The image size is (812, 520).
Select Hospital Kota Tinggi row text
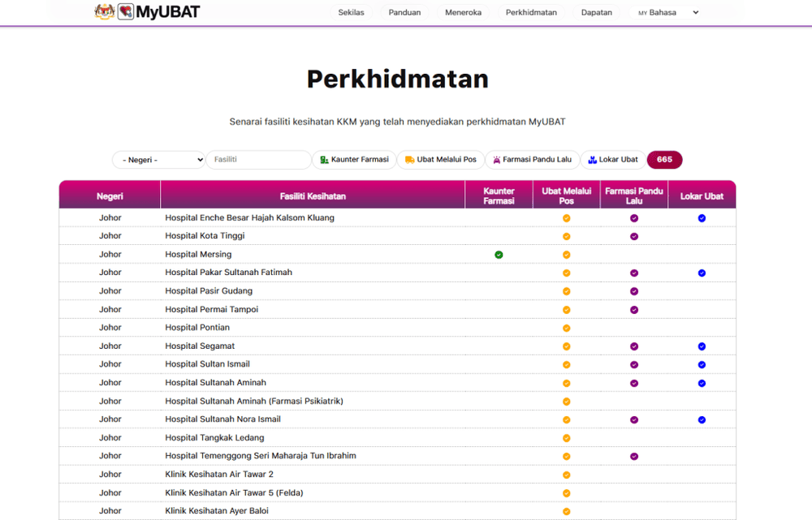[205, 236]
